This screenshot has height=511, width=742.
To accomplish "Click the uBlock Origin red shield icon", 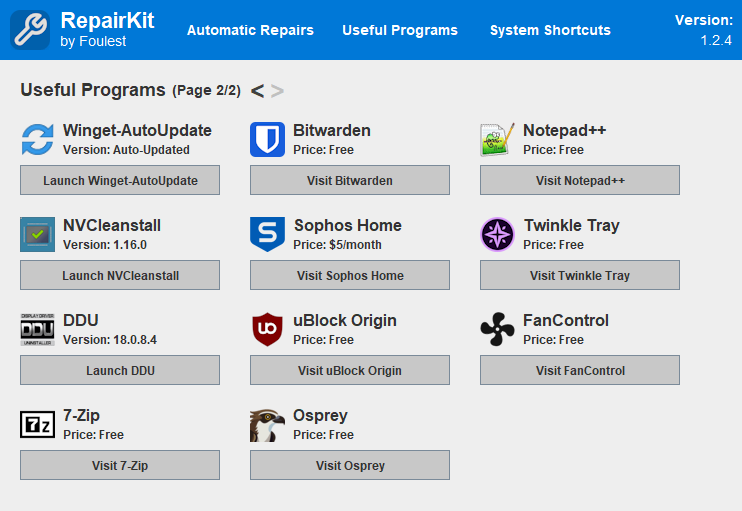I will pyautogui.click(x=267, y=330).
